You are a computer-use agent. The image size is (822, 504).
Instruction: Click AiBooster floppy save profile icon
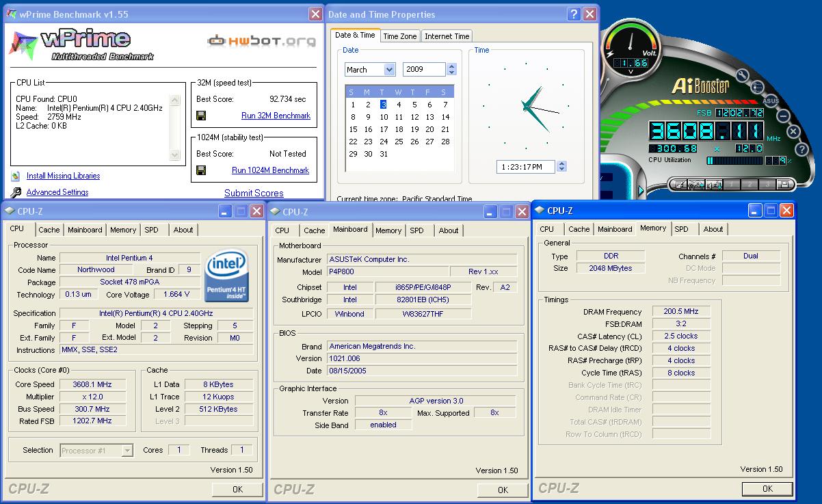[x=784, y=184]
